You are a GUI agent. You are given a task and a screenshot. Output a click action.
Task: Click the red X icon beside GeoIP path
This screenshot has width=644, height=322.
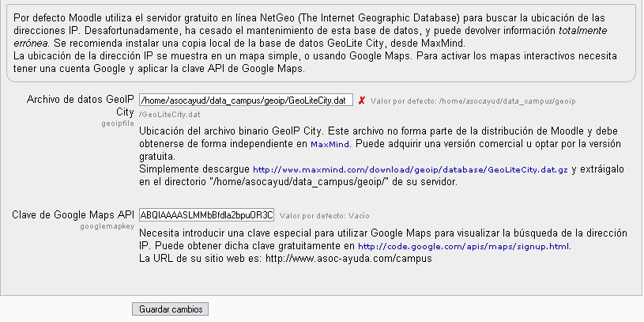click(x=361, y=101)
